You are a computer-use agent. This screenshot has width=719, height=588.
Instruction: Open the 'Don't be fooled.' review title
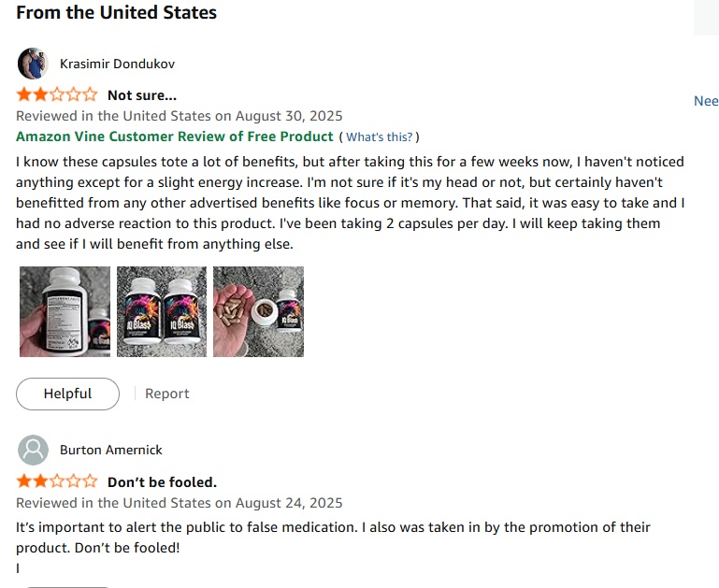[162, 482]
